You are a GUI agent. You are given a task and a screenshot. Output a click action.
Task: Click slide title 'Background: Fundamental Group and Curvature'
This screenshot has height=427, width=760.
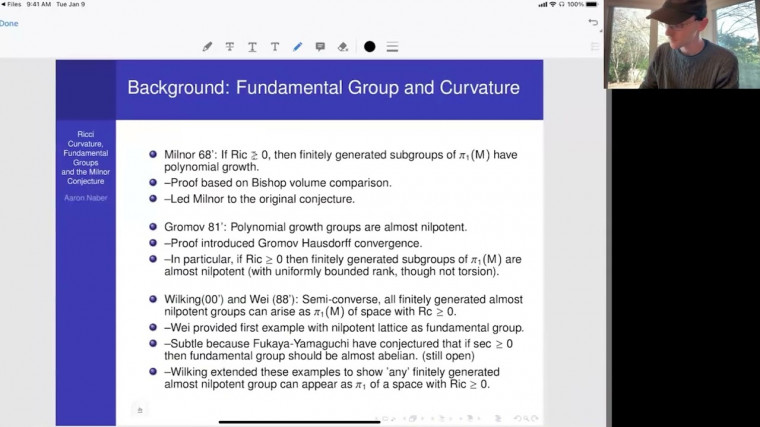pyautogui.click(x=323, y=88)
